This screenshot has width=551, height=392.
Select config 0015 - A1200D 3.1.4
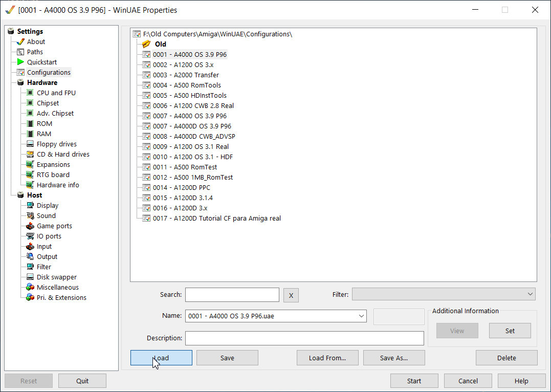tap(183, 198)
